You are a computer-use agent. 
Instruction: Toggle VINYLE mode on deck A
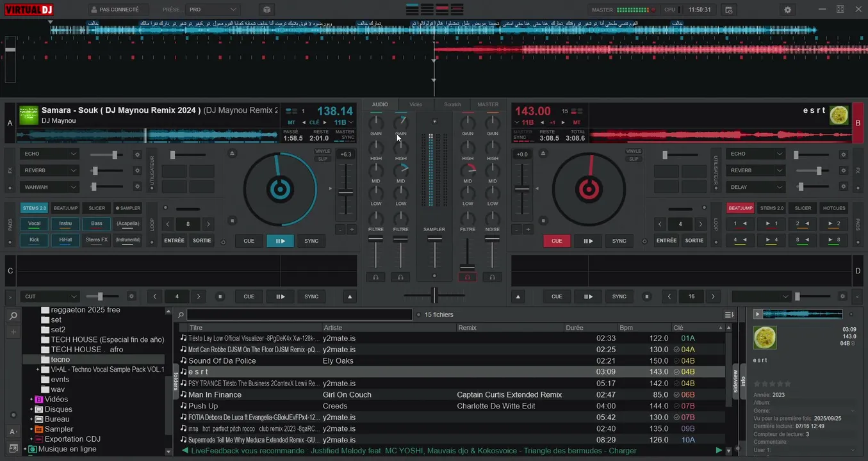pyautogui.click(x=323, y=152)
